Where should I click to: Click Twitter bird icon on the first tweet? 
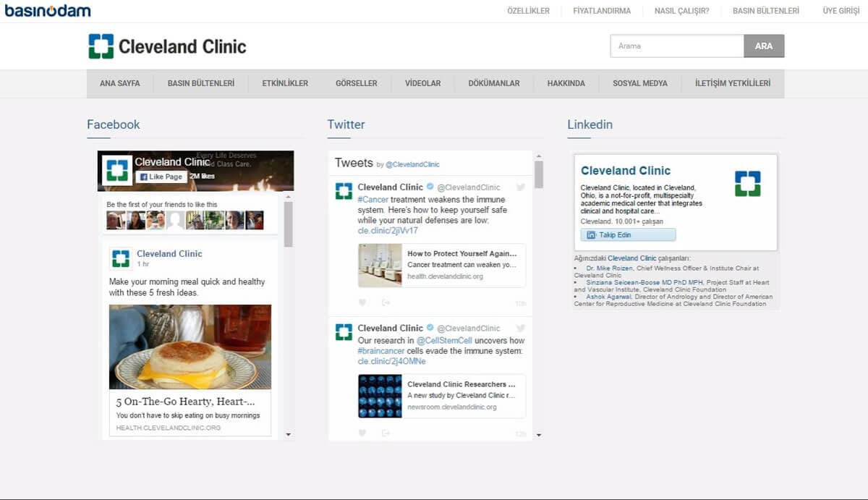pos(520,187)
